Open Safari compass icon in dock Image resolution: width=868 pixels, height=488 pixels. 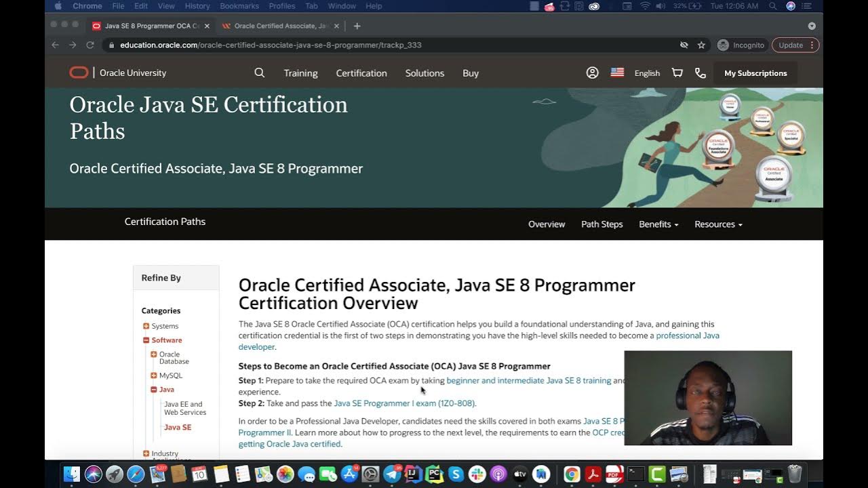136,474
